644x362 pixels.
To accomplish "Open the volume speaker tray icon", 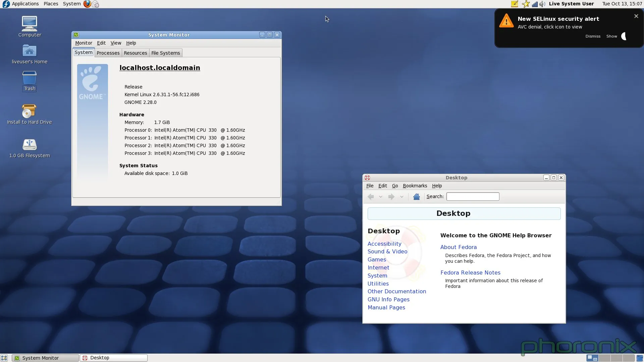I will 542,4.
